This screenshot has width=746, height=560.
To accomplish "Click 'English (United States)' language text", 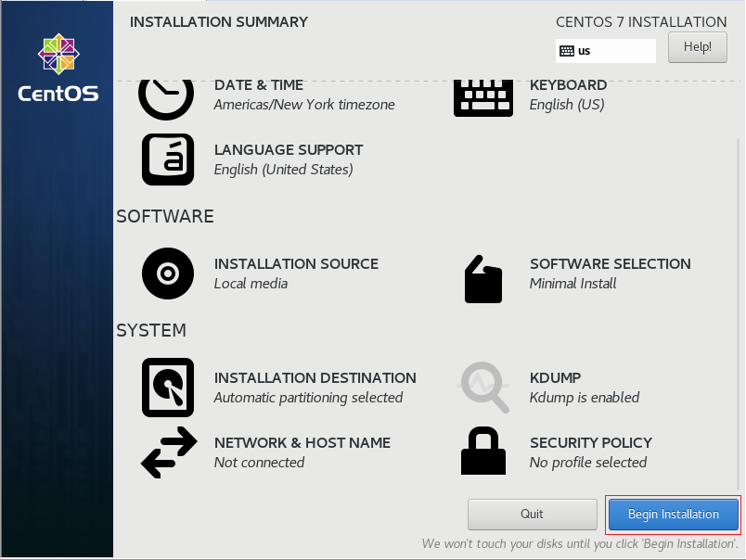I will [284, 170].
